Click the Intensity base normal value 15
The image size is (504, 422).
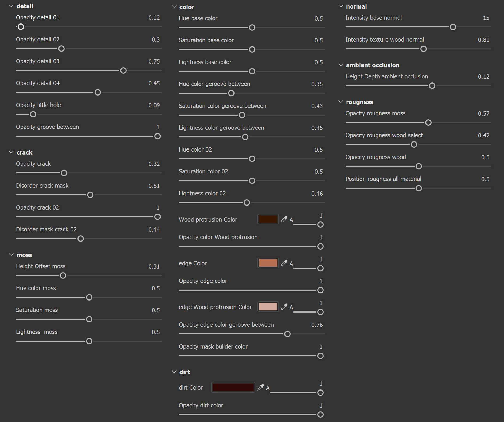coord(486,18)
